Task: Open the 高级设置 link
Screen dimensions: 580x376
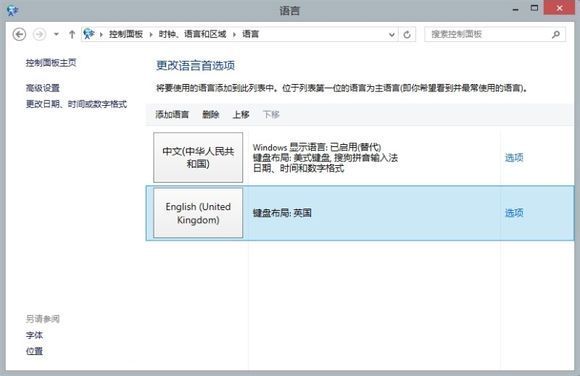Action: click(43, 88)
